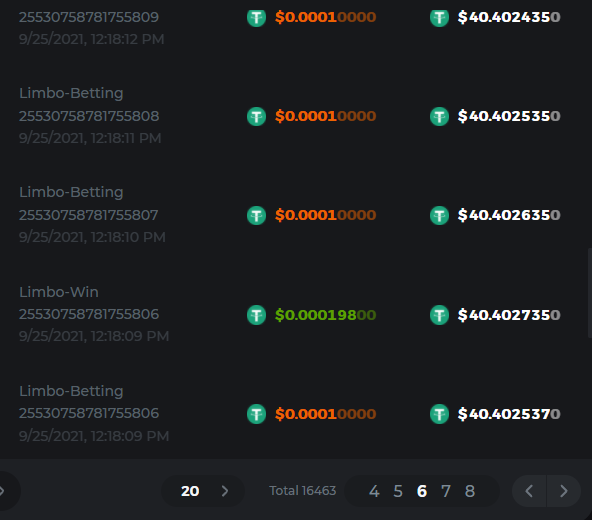Click Tether amount icon in transaction 255307587817755808 row

coord(256,116)
